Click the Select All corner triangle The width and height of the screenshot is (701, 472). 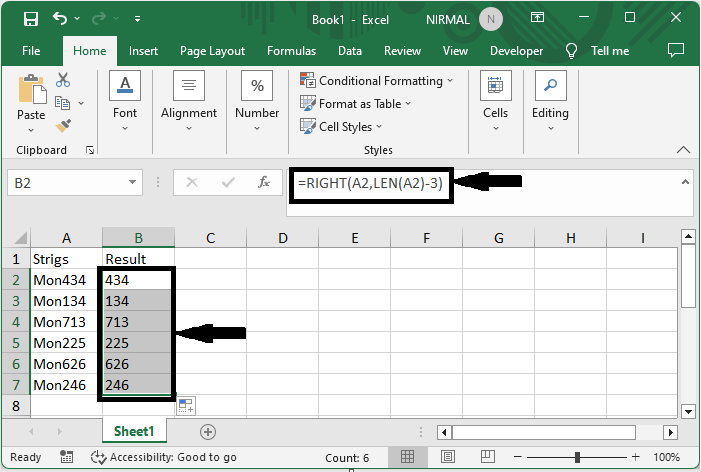pyautogui.click(x=21, y=237)
